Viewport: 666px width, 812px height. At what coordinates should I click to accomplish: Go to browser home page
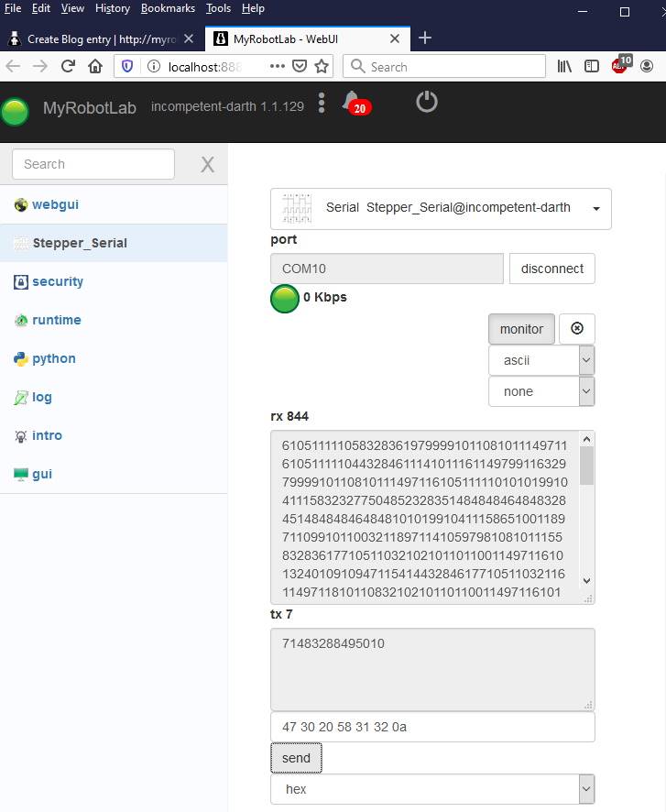[x=95, y=66]
